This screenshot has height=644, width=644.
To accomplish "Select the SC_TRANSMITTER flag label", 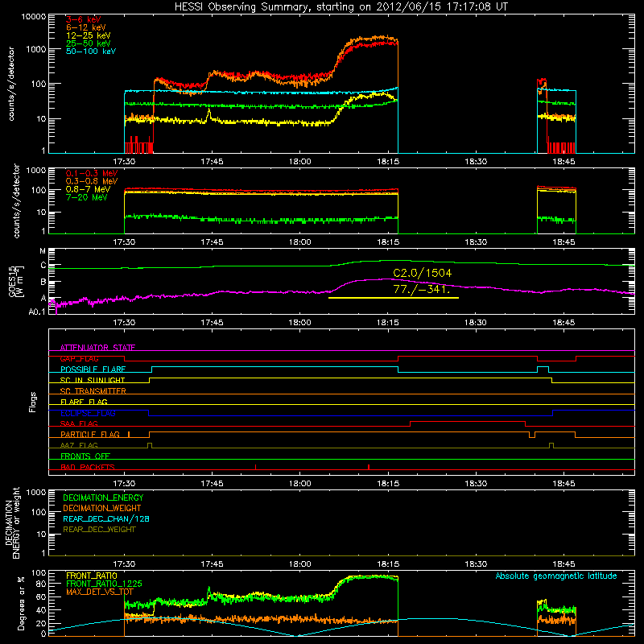I will click(93, 391).
